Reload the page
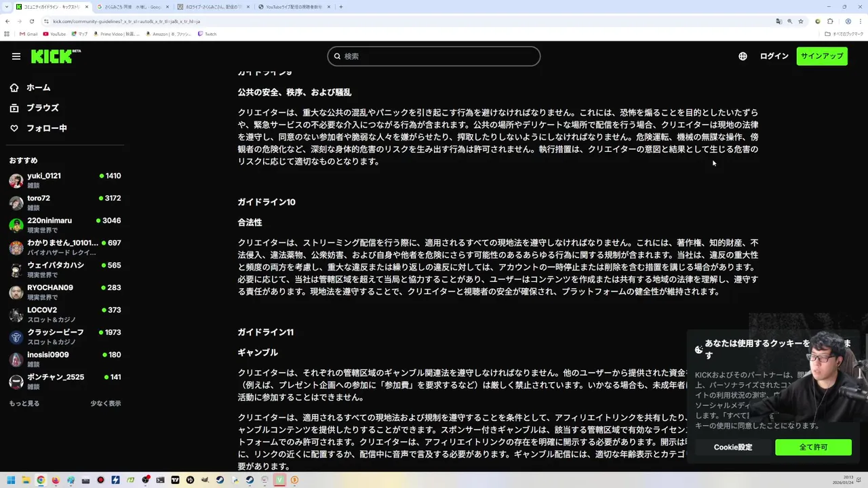Viewport: 868px width, 488px height. (x=32, y=21)
